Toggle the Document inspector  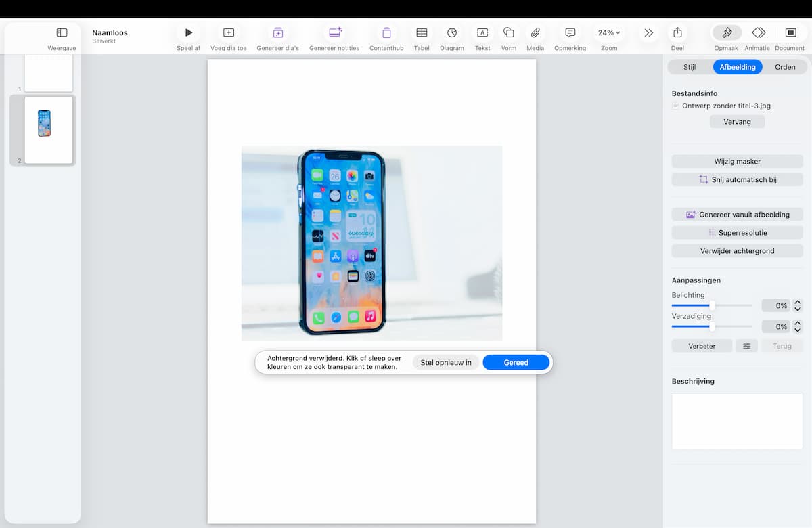coord(790,32)
